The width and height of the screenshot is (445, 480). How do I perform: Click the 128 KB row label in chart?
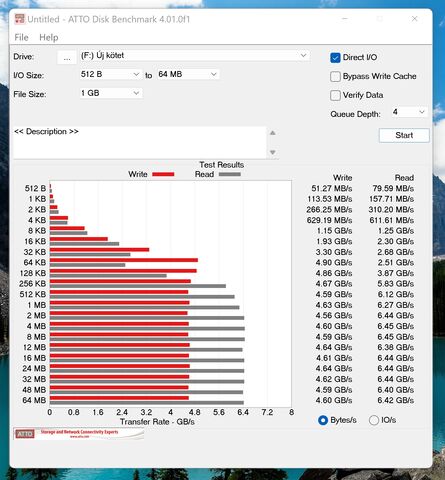tap(33, 273)
